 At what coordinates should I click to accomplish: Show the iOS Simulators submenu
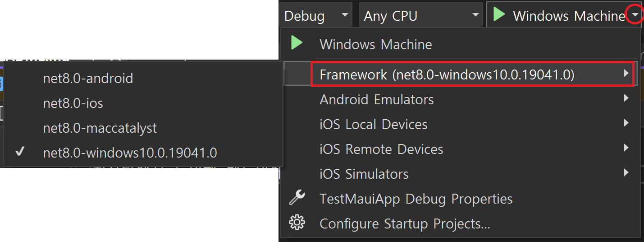click(364, 174)
